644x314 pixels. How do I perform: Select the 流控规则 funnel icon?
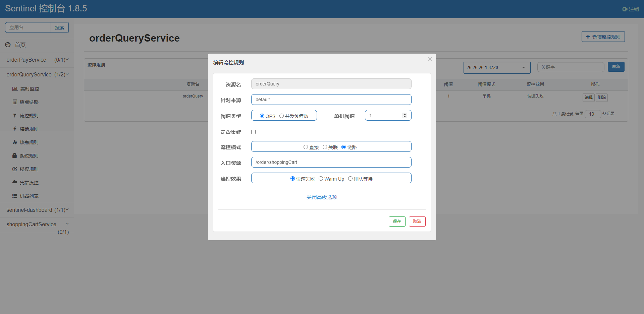coord(15,115)
